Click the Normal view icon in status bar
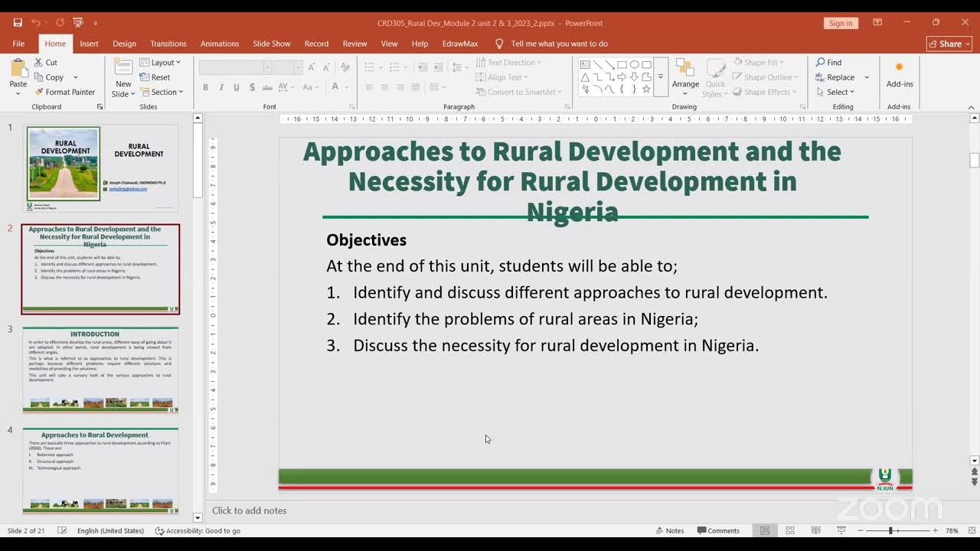The image size is (980, 551). [x=765, y=530]
